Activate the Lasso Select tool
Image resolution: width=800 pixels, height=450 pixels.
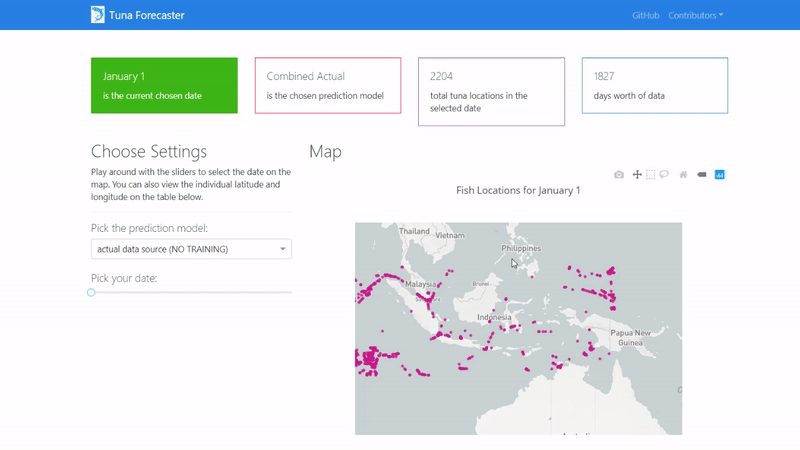pos(664,174)
